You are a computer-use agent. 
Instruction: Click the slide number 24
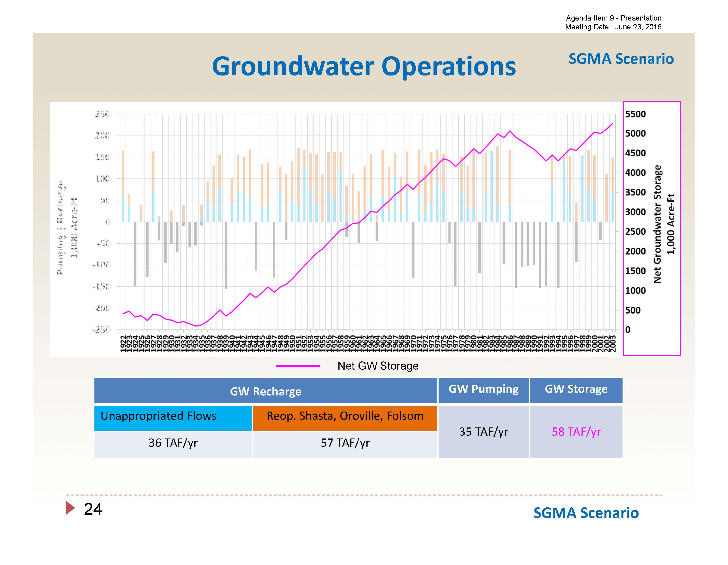click(x=93, y=509)
